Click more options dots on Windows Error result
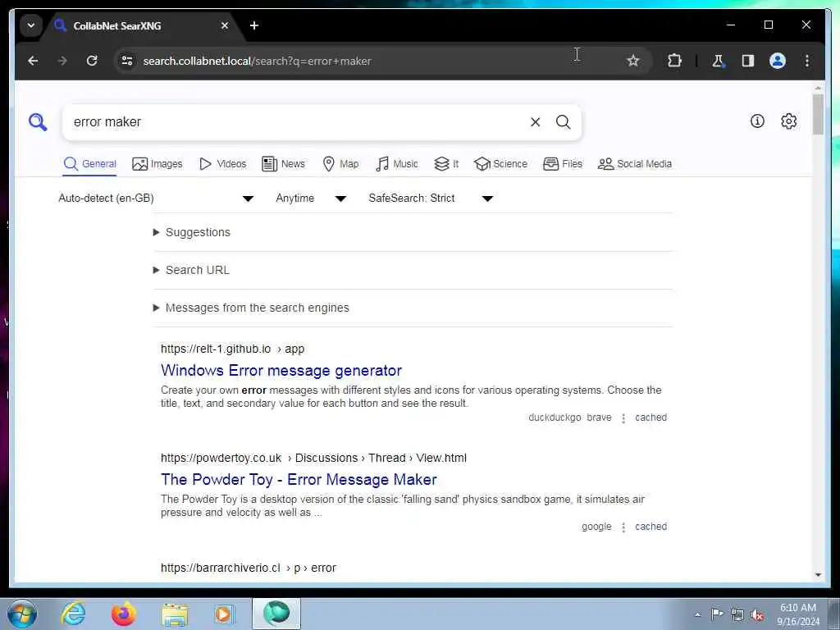Viewport: 840px width, 630px height. 623,418
